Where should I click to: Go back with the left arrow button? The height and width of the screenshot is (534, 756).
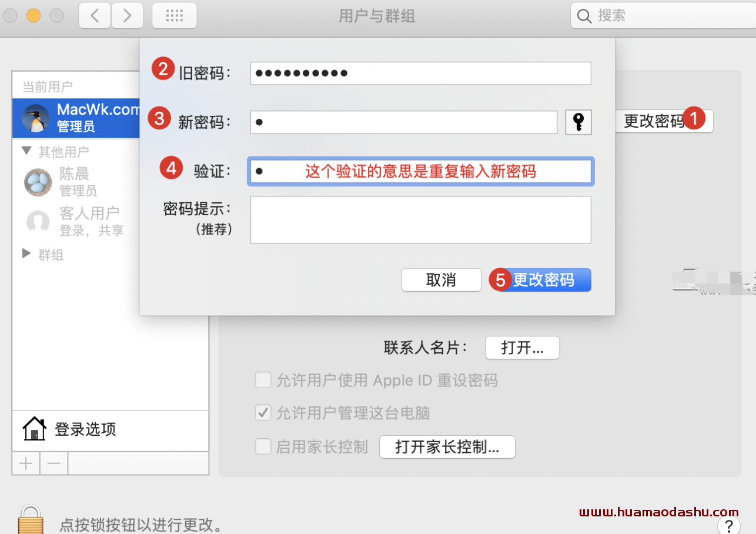(x=95, y=16)
